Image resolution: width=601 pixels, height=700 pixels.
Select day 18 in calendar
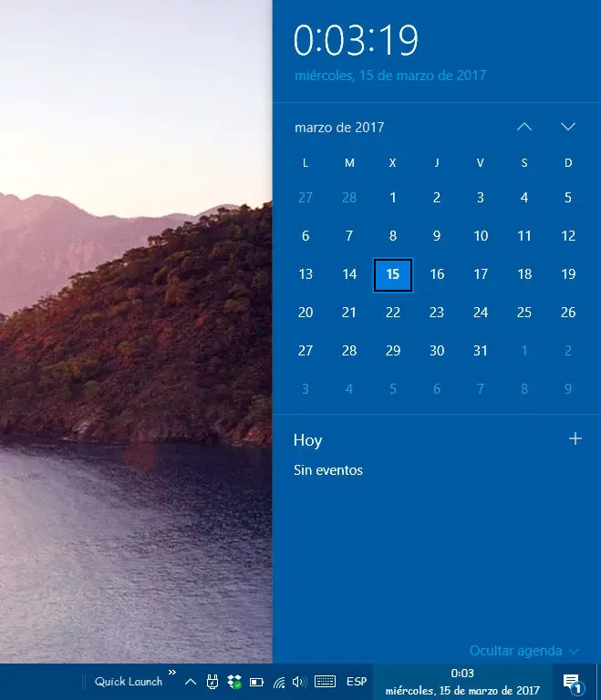(x=524, y=274)
